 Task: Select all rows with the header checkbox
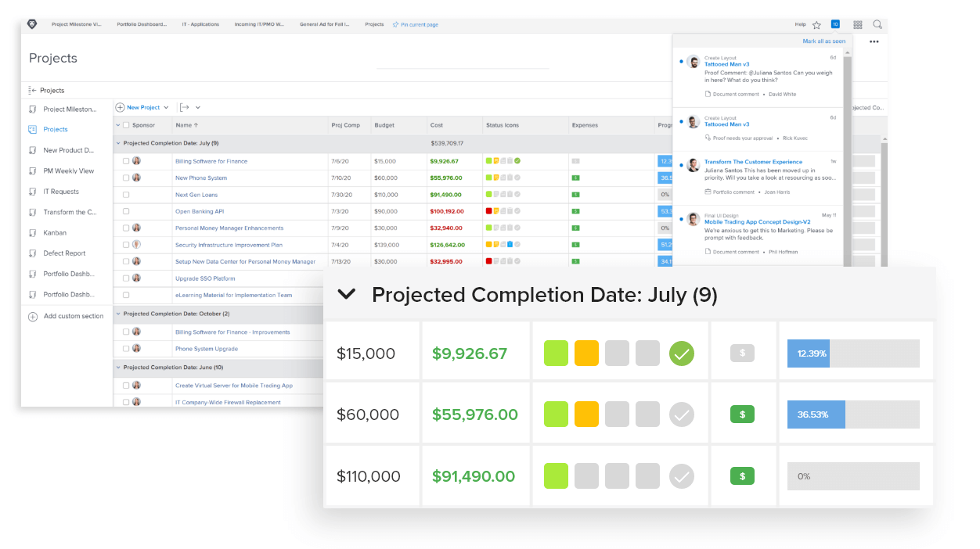(125, 125)
